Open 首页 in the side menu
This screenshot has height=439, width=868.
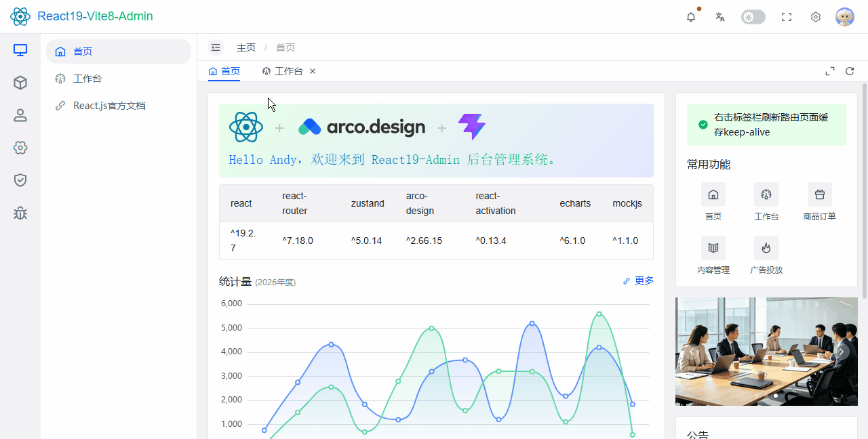[x=119, y=51]
